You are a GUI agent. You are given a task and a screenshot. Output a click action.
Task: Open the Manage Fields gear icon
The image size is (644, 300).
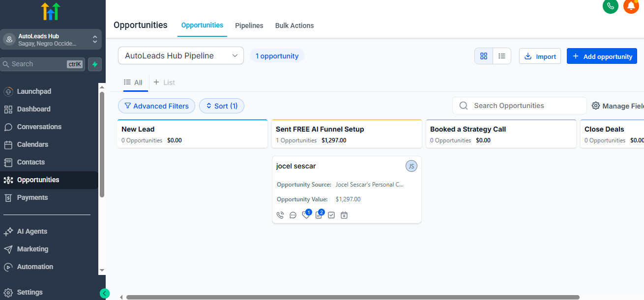click(x=596, y=106)
